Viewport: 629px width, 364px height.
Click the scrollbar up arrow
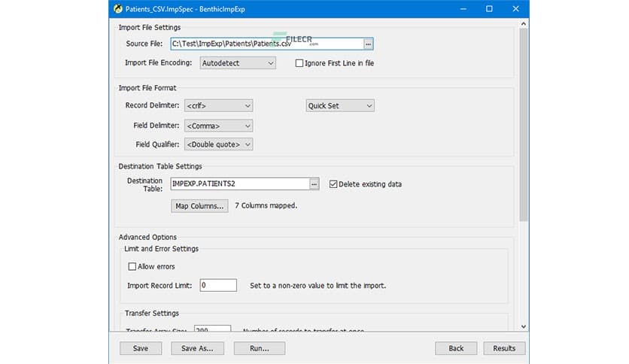[x=524, y=23]
